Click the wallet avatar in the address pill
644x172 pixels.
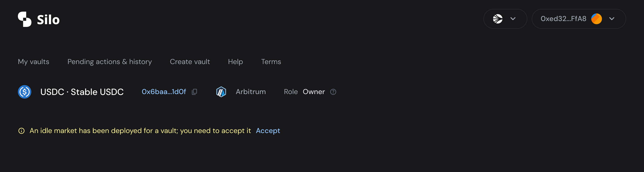[x=596, y=19]
